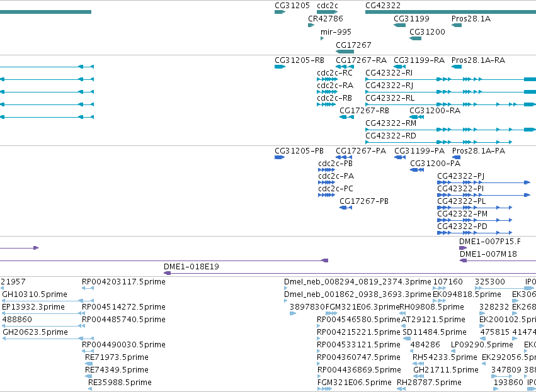Viewport: 536px width, 392px height.
Task: Open transcript label cdc2c-RB
Action: (334, 98)
